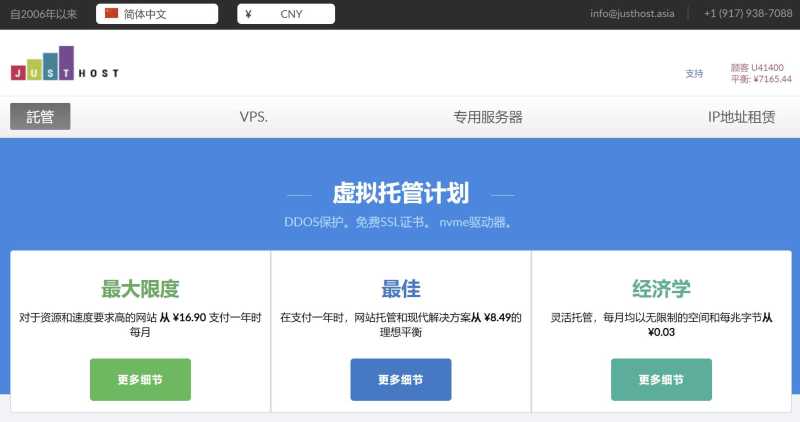This screenshot has height=422, width=800.
Task: Click the 经济学 plan heading
Action: click(661, 289)
